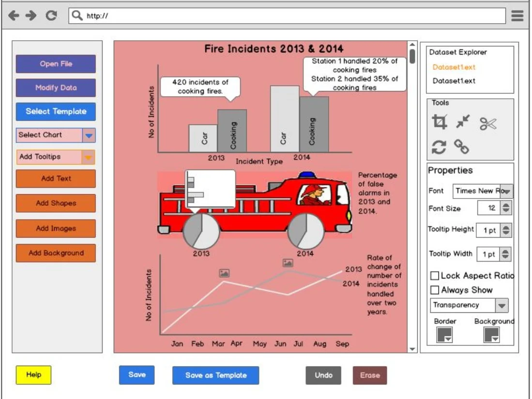Screen dimensions: 532x399
Task: Expand the Font family dropdown
Action: [x=483, y=191]
